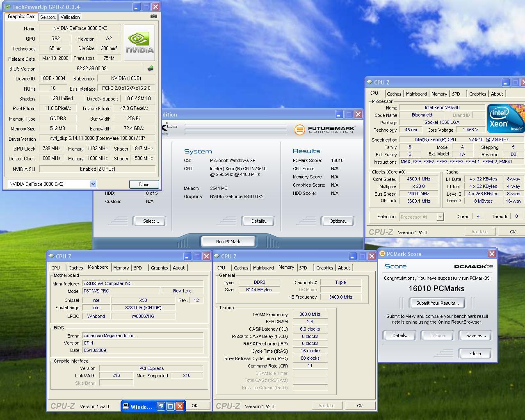This screenshot has height=420, width=525.
Task: Open the GPU selection dropdown in GPU-Z
Action: click(93, 184)
